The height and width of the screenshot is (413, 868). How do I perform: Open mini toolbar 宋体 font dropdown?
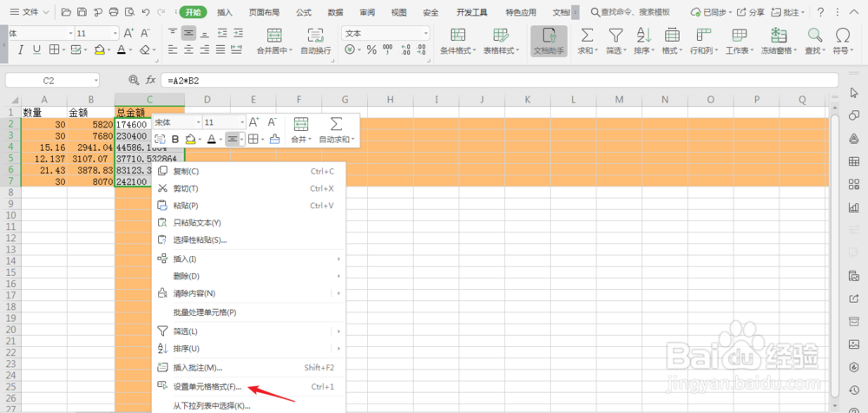click(198, 122)
